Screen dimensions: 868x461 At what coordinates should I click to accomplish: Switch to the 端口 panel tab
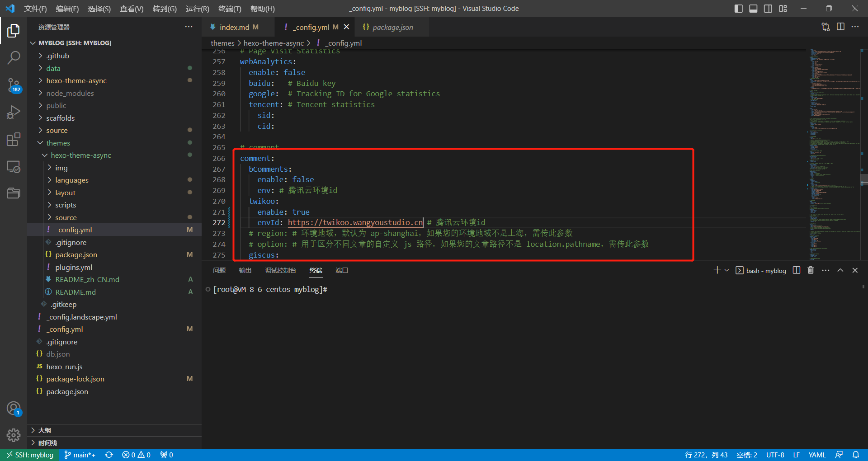(x=342, y=270)
